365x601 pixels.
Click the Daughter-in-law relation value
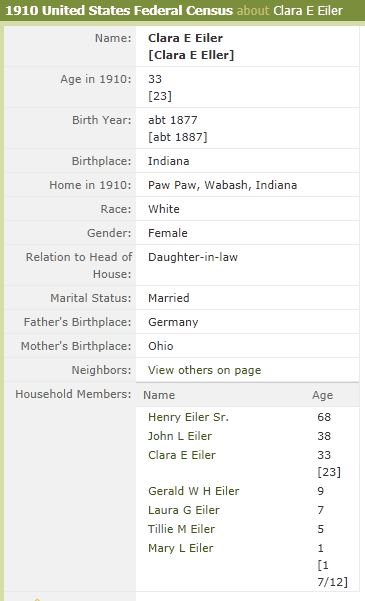pos(193,257)
